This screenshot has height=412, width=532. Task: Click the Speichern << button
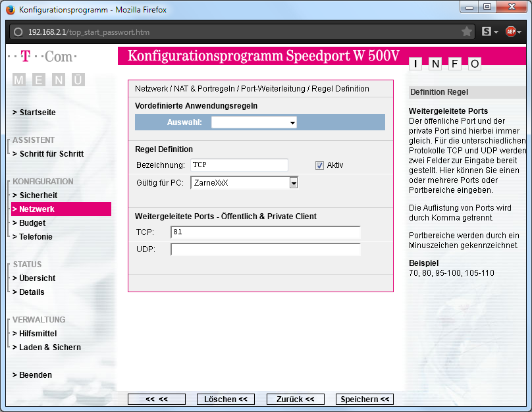pyautogui.click(x=365, y=399)
